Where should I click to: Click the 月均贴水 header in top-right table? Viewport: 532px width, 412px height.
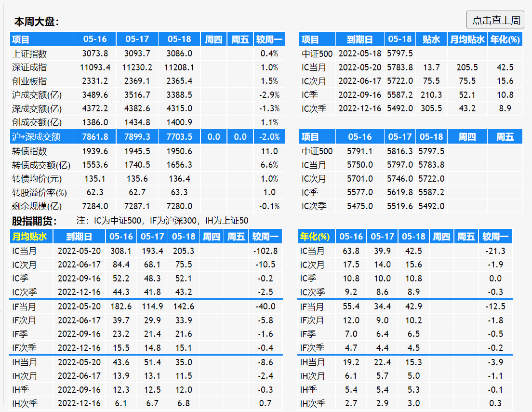pyautogui.click(x=467, y=40)
